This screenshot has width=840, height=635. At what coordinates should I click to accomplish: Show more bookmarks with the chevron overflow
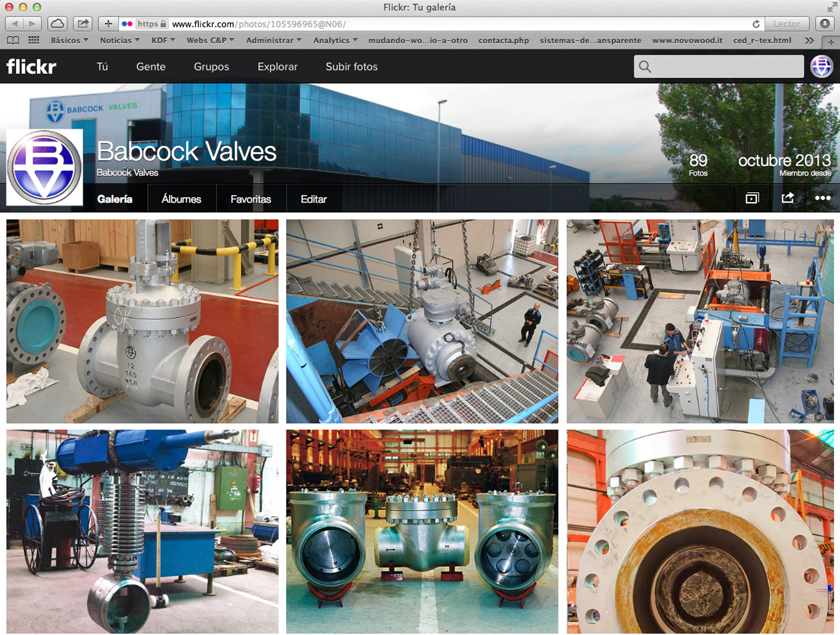(809, 40)
